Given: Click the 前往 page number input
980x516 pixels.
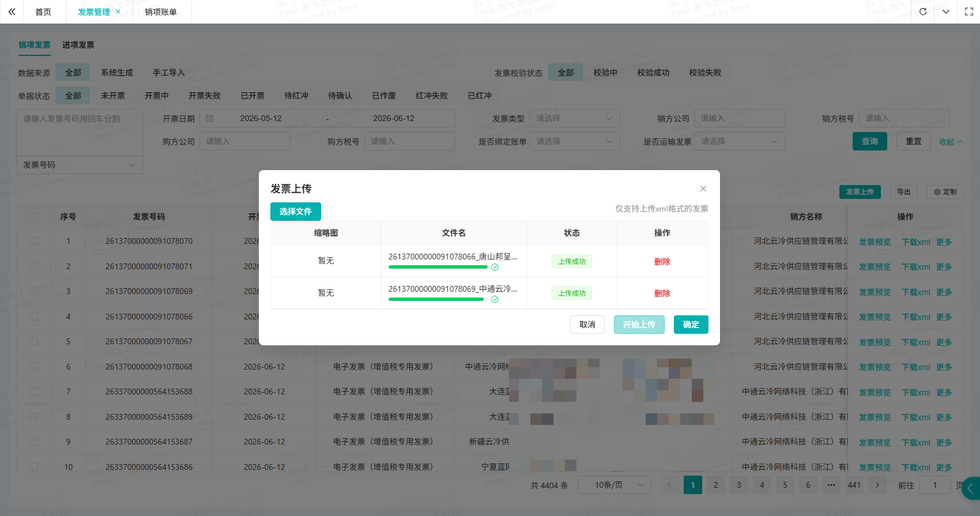Looking at the screenshot, I should coord(935,485).
